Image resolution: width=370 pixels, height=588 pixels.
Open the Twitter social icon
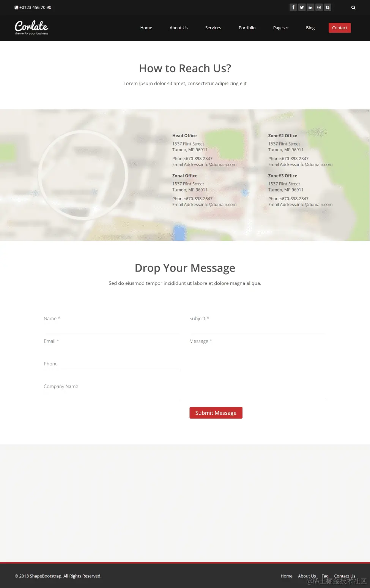point(302,7)
